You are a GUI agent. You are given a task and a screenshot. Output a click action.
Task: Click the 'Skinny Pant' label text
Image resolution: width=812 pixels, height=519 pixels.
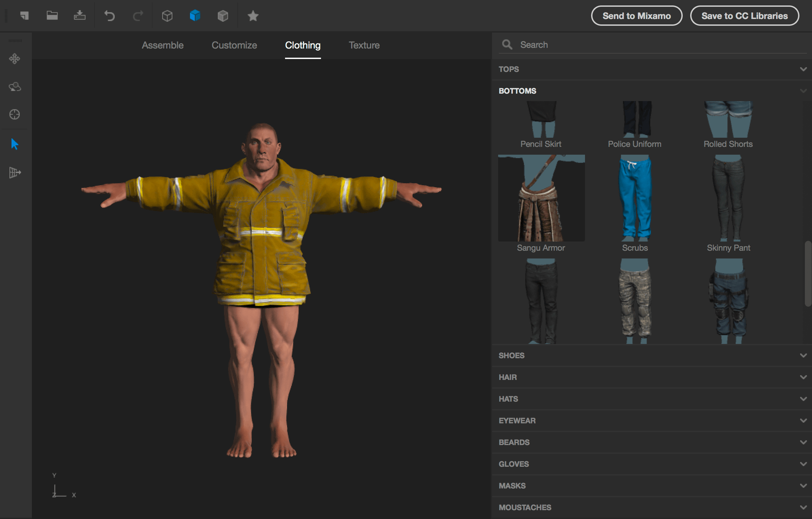coord(729,248)
